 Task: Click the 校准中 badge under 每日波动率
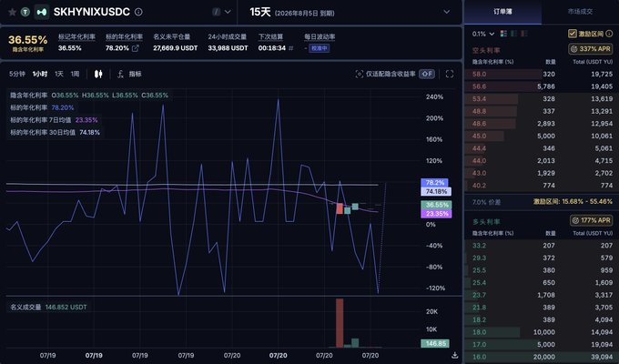coord(319,48)
